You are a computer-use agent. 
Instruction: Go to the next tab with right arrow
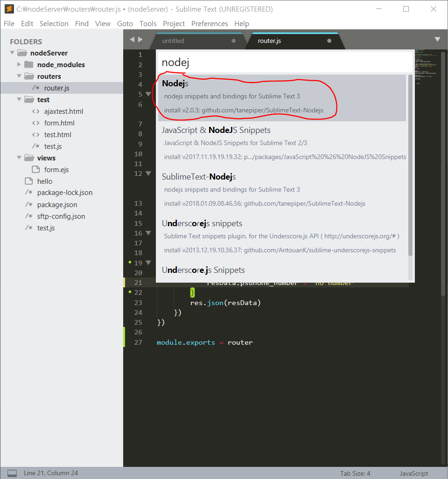click(140, 39)
